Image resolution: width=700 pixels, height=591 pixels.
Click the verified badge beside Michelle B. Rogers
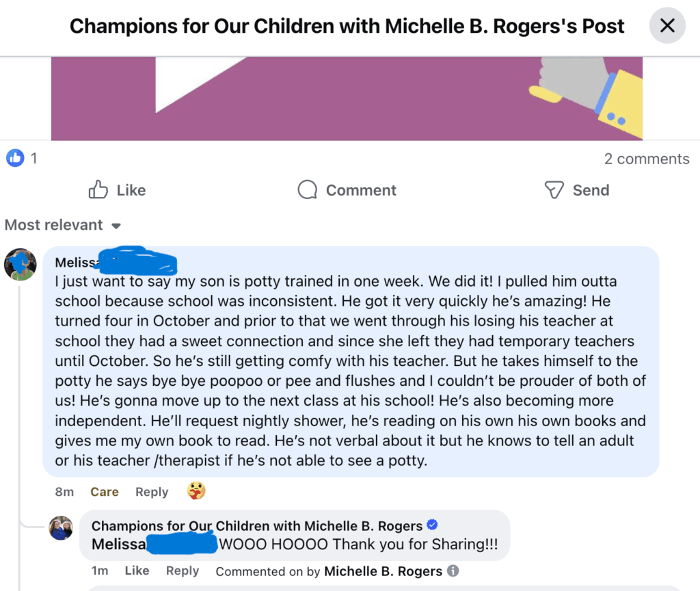point(432,525)
